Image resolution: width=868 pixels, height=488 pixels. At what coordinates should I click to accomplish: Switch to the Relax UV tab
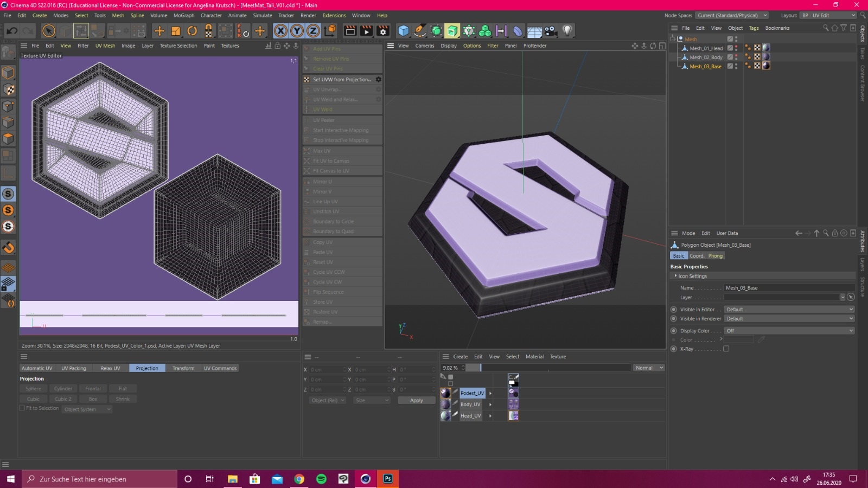point(110,368)
